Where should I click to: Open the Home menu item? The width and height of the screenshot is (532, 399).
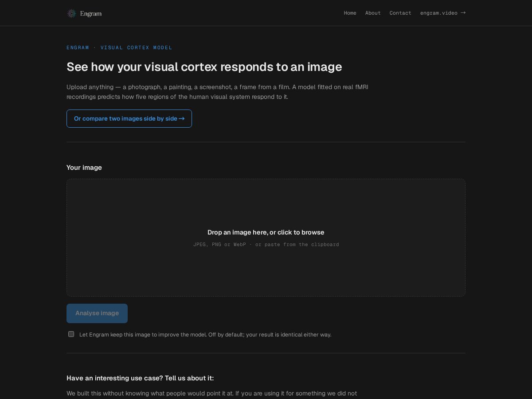pos(350,13)
